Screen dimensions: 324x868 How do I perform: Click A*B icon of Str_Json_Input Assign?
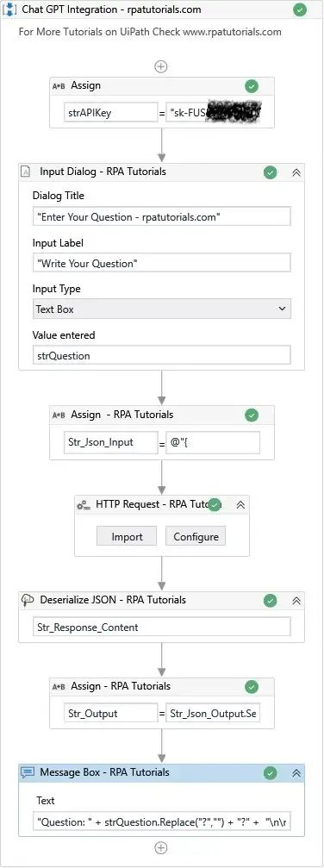coord(59,415)
